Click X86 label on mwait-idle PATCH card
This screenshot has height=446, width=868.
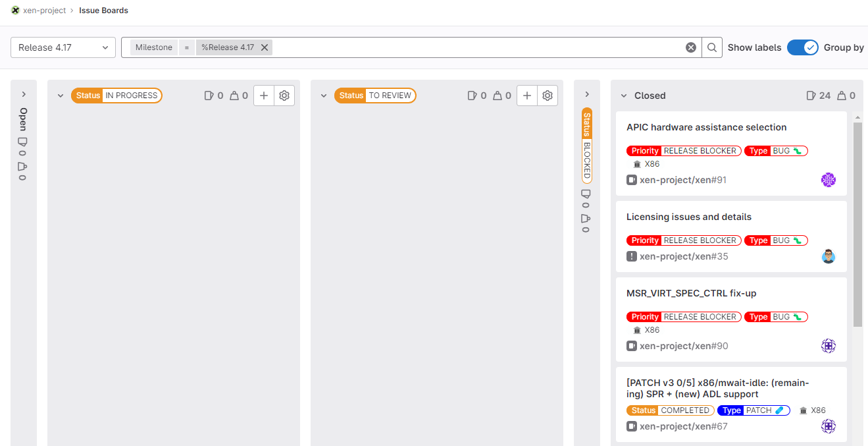point(812,410)
